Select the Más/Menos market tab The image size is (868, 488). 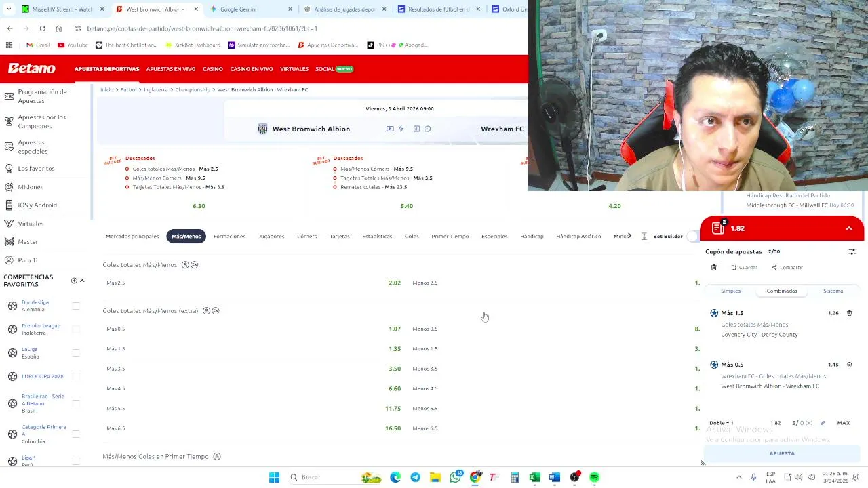pos(186,236)
